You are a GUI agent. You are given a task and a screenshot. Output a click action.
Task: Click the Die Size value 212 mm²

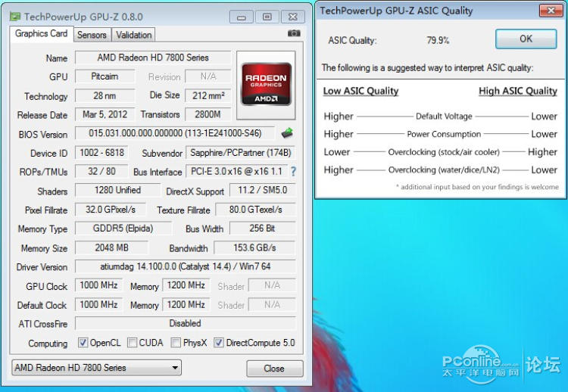click(208, 95)
